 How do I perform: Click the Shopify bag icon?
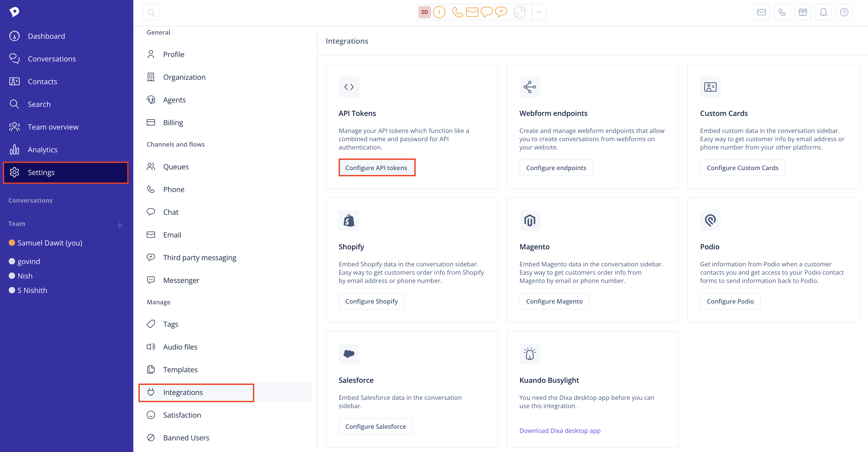348,220
